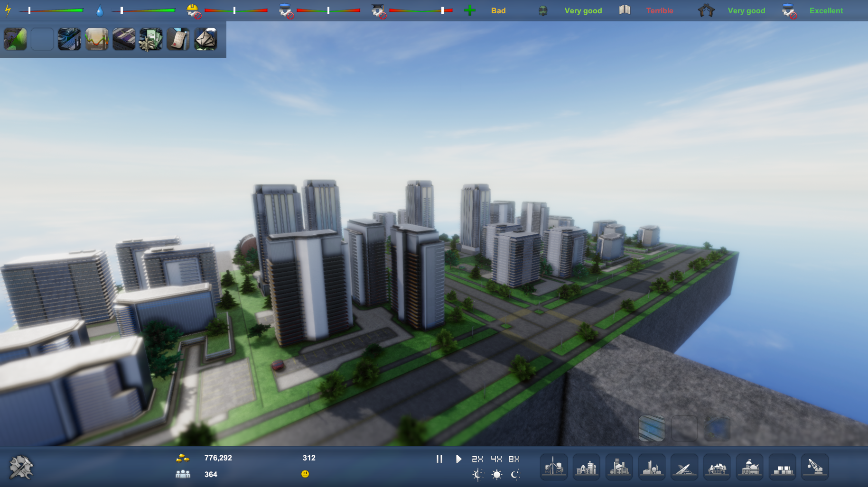
Task: Select the empty slot in the top-left panel
Action: pyautogui.click(x=42, y=39)
